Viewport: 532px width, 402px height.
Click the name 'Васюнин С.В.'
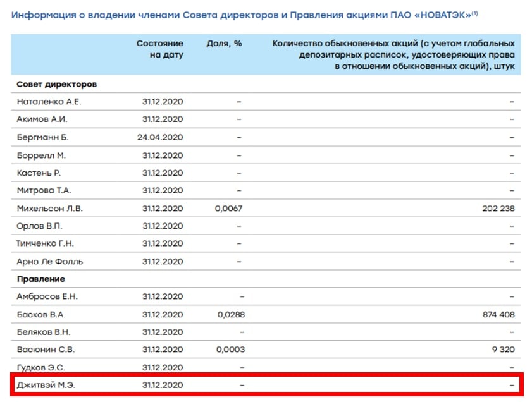46,350
